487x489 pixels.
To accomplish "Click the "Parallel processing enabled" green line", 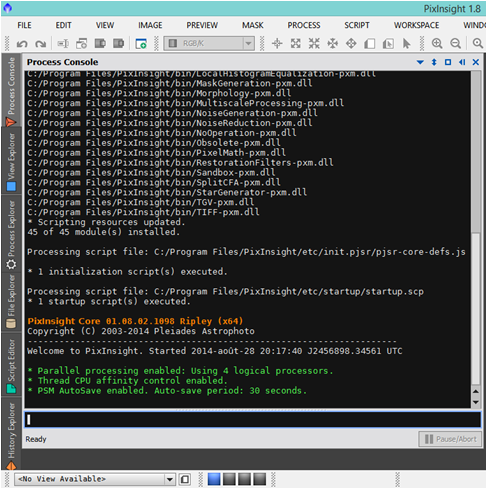I will coord(180,371).
